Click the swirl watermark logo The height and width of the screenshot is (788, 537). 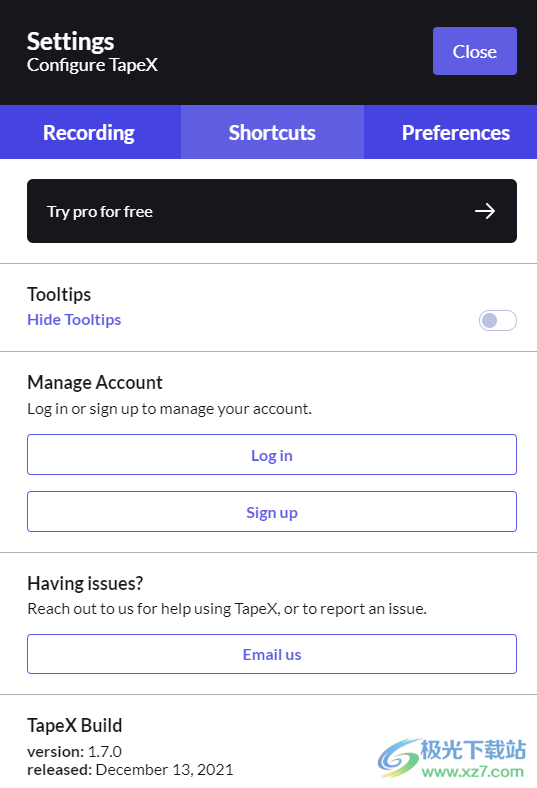399,758
